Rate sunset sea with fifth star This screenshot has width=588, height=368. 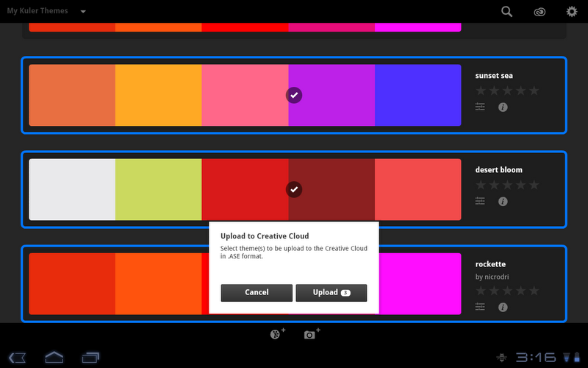coord(534,91)
